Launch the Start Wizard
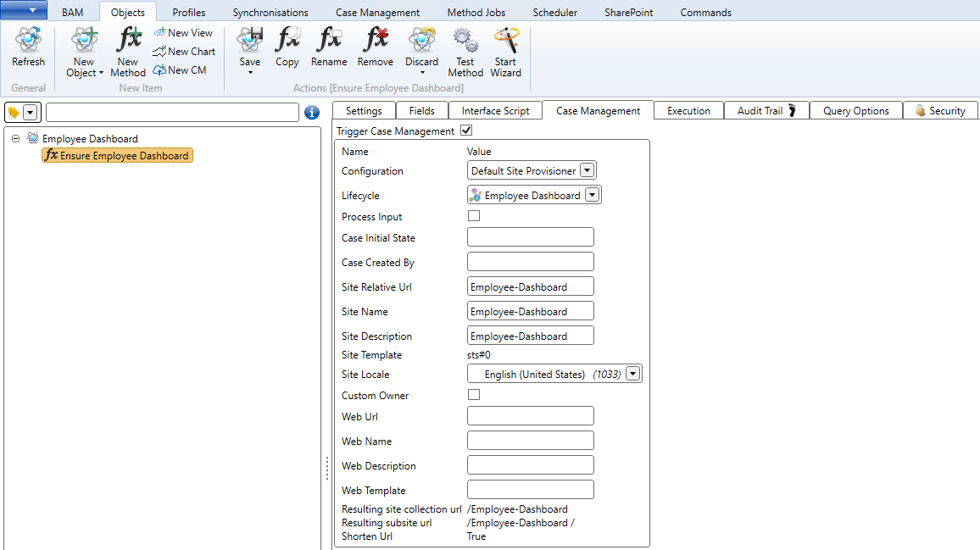The height and width of the screenshot is (550, 980). click(x=505, y=41)
